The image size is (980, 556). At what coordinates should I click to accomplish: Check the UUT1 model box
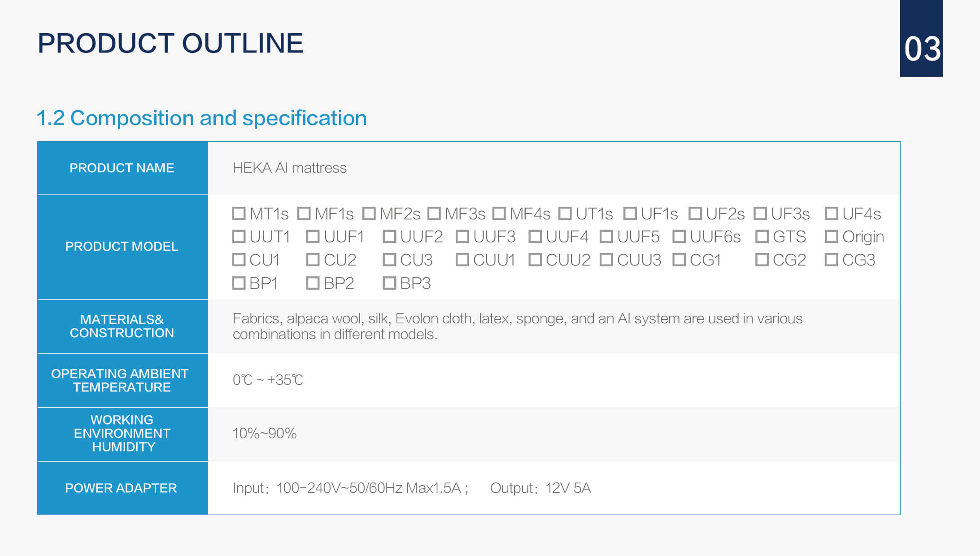pyautogui.click(x=239, y=236)
